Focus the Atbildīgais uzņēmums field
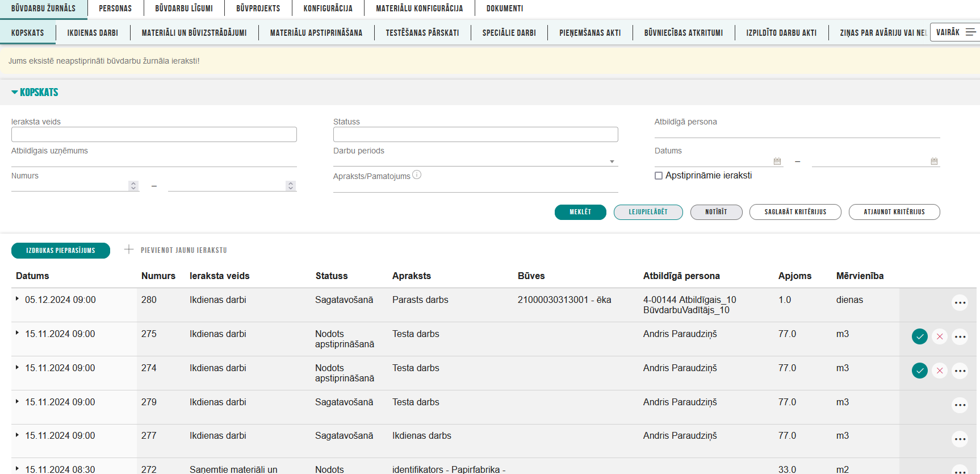The width and height of the screenshot is (980, 474). click(x=154, y=161)
